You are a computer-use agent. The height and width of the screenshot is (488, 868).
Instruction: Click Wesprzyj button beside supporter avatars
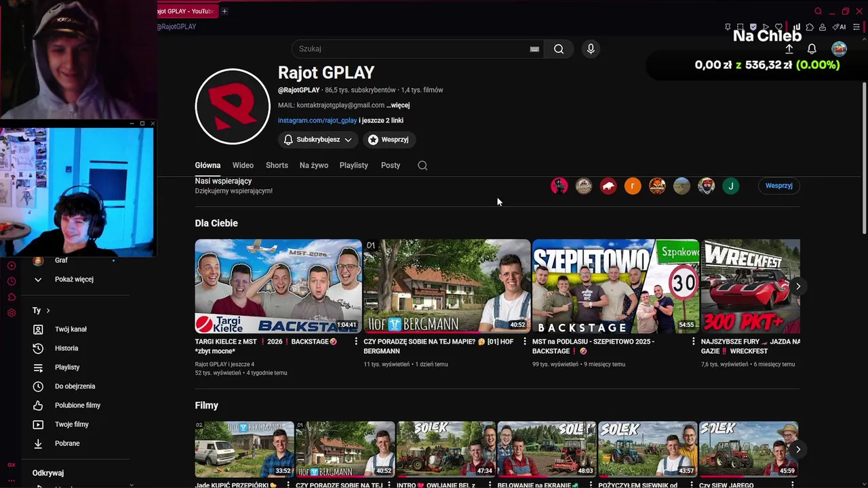point(778,186)
